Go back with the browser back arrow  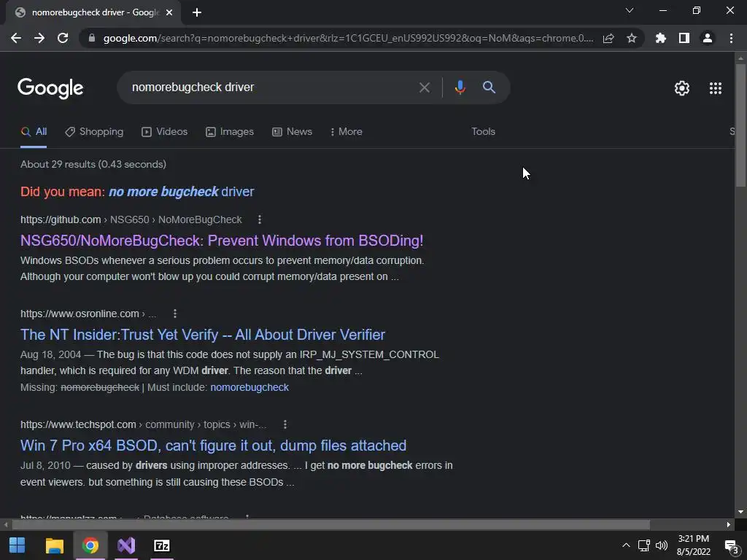(16, 38)
